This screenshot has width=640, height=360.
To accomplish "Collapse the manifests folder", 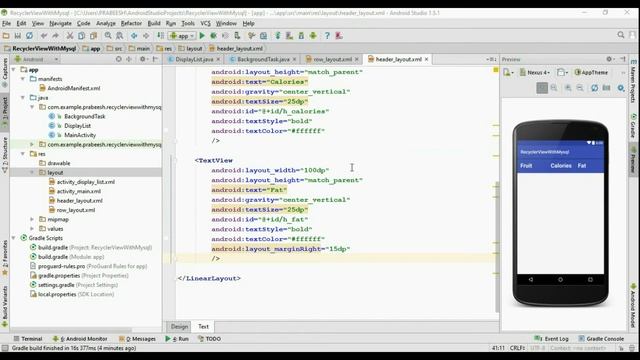I will point(23,79).
